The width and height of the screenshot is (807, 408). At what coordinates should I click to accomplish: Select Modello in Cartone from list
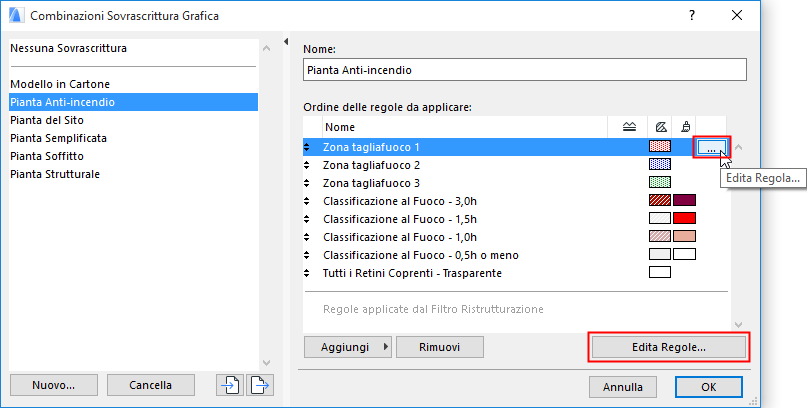pyautogui.click(x=60, y=84)
